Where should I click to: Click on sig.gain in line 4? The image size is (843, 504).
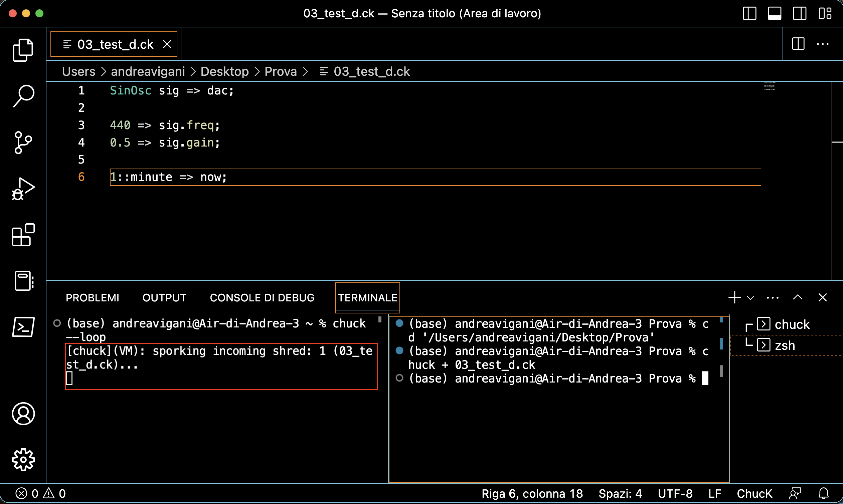click(x=186, y=143)
